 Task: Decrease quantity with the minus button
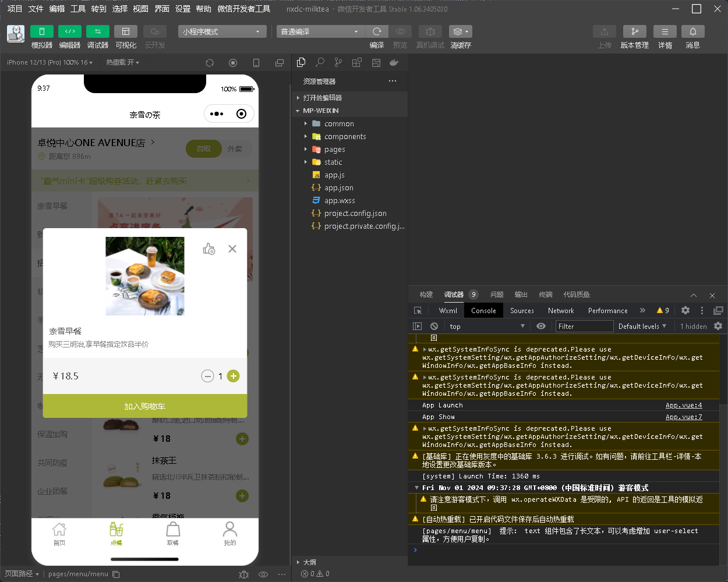(207, 376)
